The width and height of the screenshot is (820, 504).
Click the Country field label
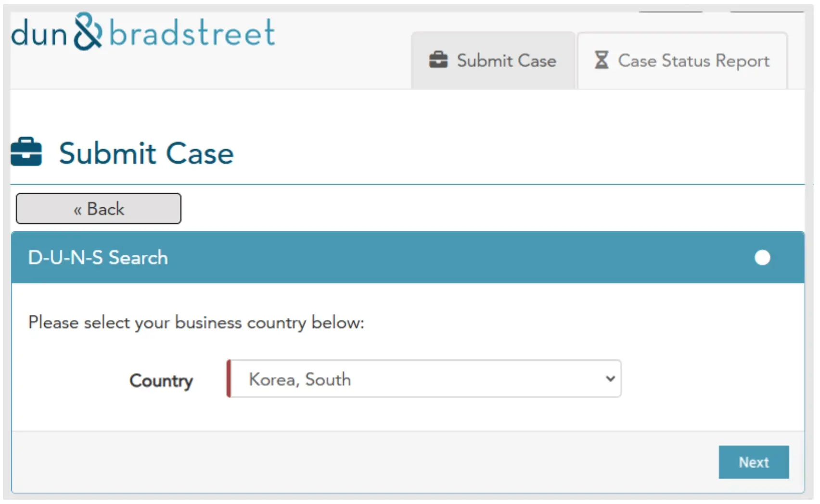(161, 381)
